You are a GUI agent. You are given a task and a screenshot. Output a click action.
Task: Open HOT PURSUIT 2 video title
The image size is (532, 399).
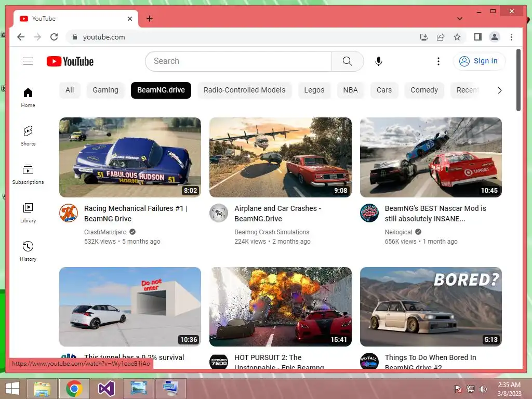(279, 362)
